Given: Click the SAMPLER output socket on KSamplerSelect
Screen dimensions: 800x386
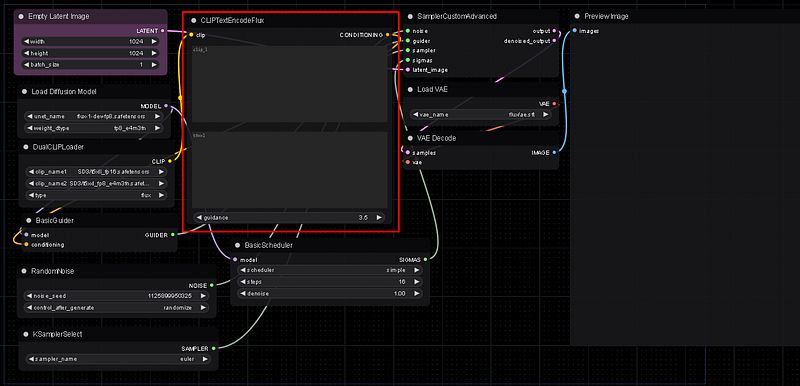Looking at the screenshot, I should pos(213,348).
